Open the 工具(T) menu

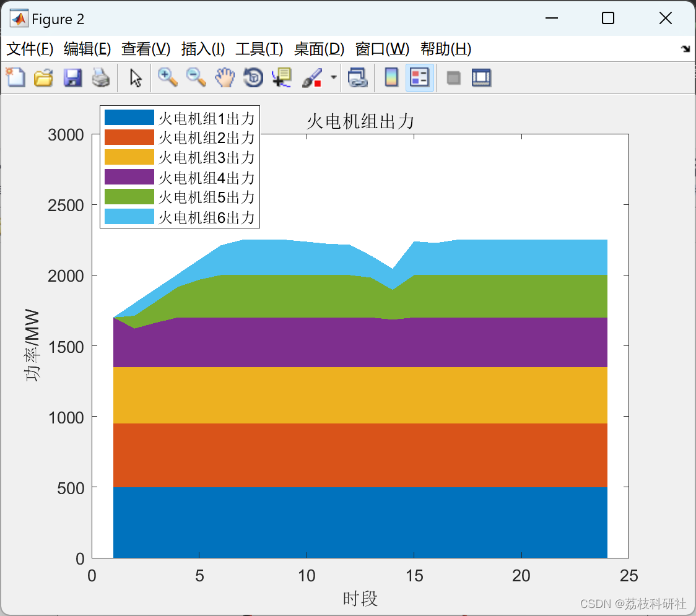[259, 49]
